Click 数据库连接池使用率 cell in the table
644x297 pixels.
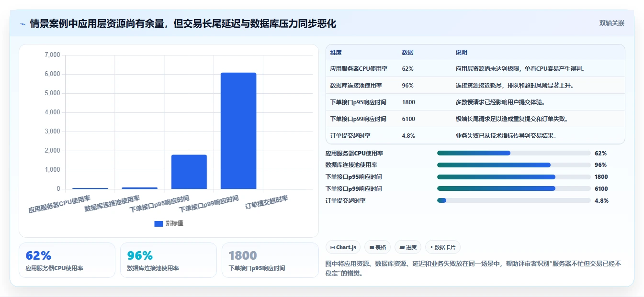356,86
